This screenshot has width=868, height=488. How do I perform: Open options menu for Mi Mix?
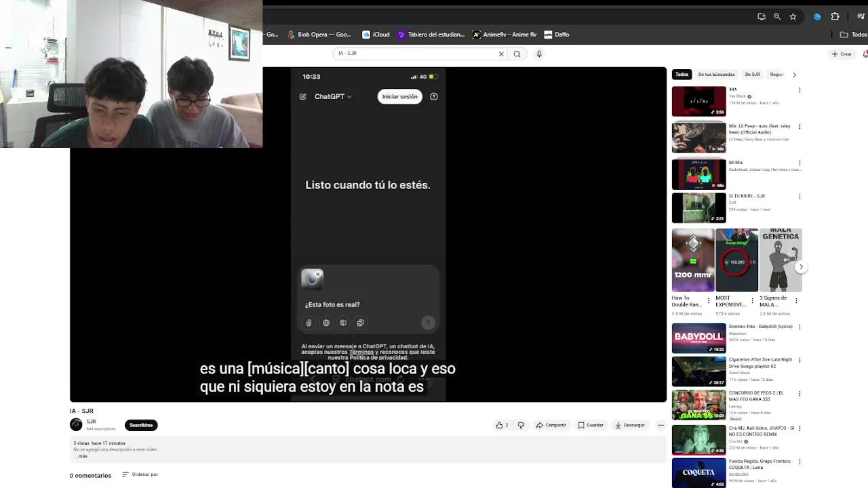click(800, 163)
